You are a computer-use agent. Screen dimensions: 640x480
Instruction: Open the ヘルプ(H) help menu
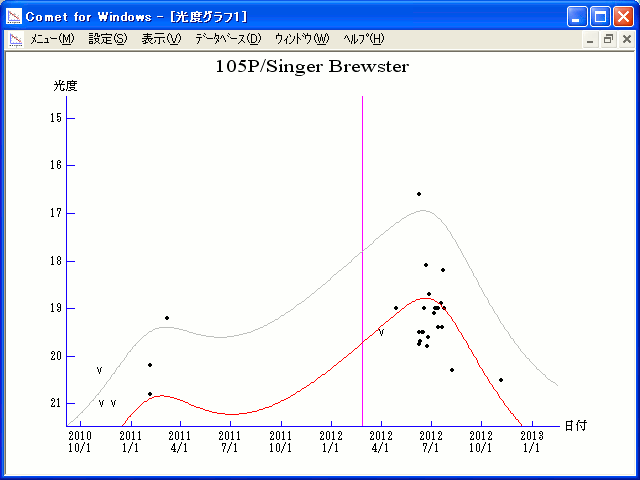pyautogui.click(x=363, y=40)
